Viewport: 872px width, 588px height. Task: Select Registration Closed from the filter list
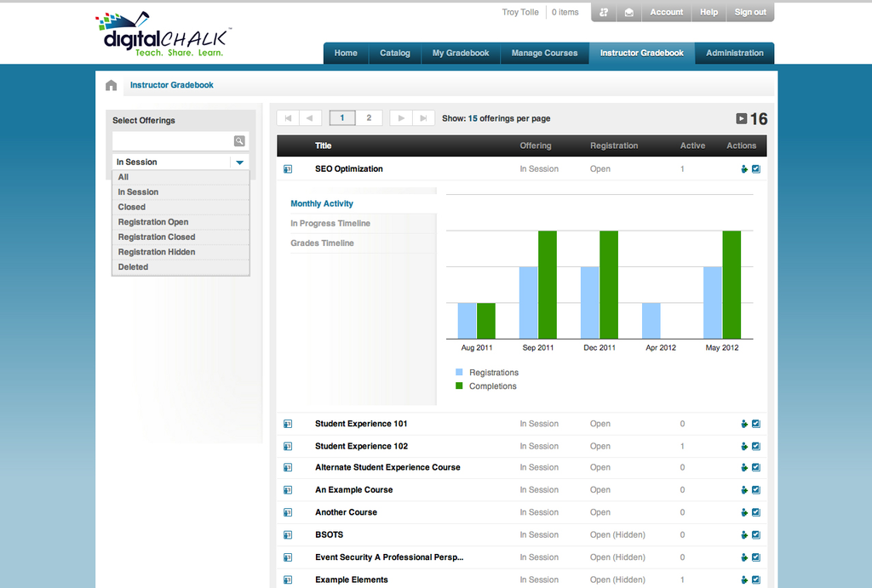pos(157,237)
